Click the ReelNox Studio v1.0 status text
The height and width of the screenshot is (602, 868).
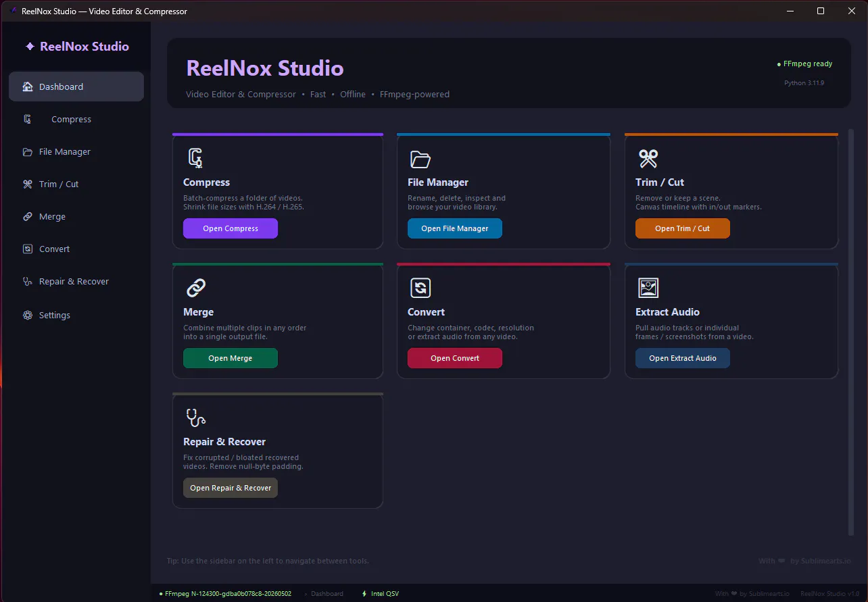[x=829, y=594]
